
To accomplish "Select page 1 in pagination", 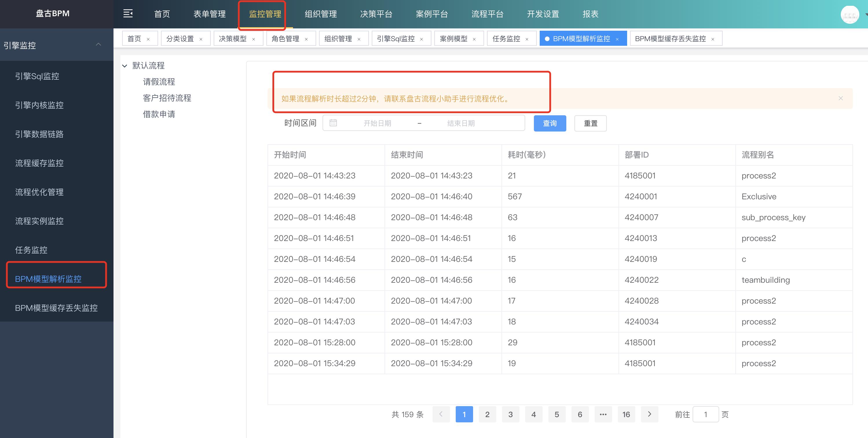I will tap(464, 414).
